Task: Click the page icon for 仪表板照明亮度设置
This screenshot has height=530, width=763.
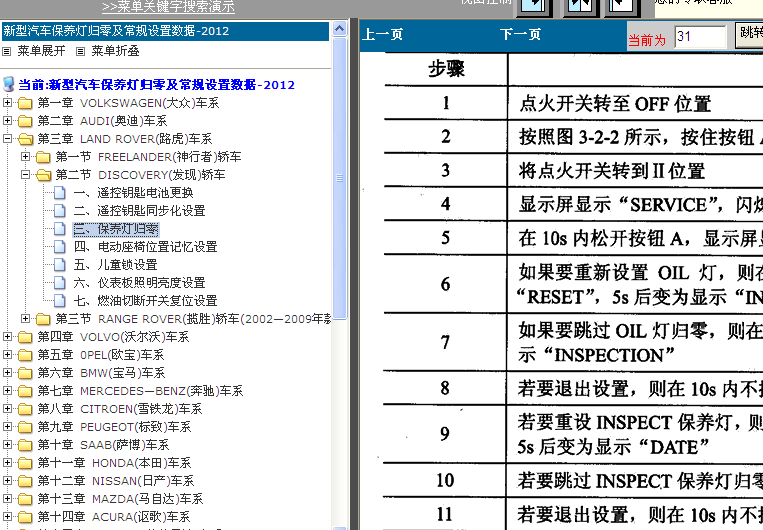Action: click(60, 283)
